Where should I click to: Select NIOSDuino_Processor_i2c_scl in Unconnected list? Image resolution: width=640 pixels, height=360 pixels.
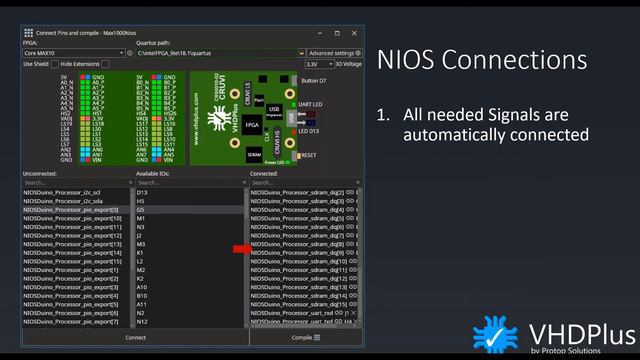tap(76, 192)
